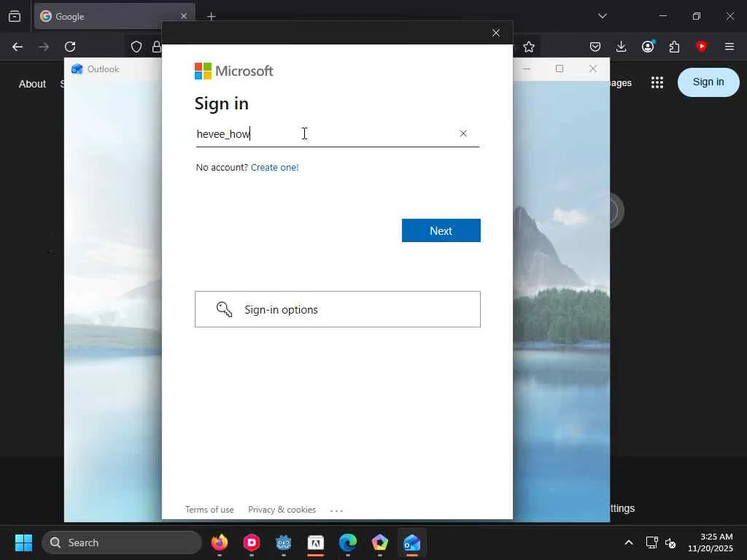Open the Firefox downloads panel
Screen dimensions: 747x560
tap(622, 47)
